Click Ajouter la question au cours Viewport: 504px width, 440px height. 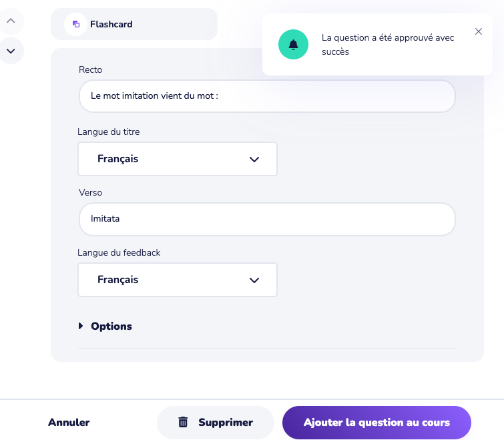[x=376, y=422]
